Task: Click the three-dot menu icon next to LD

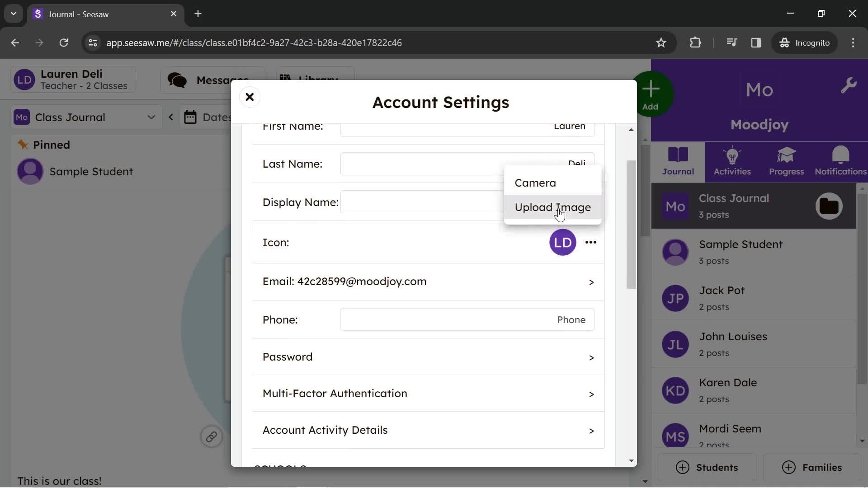Action: coord(590,242)
